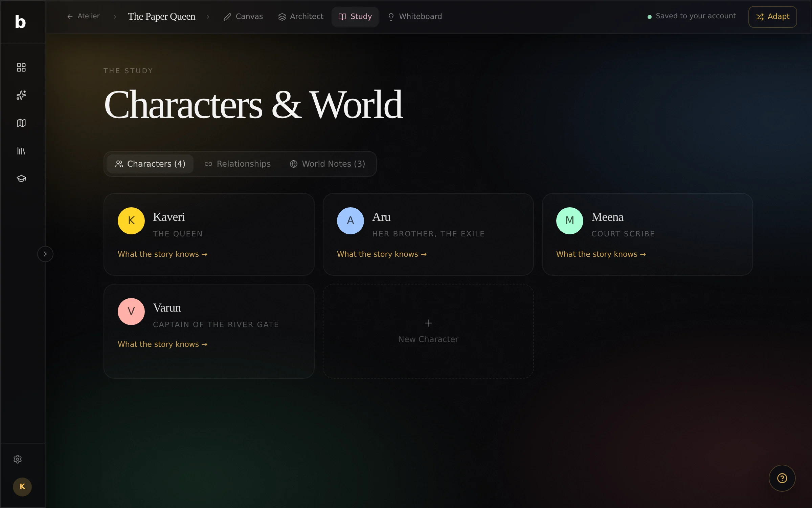Open the Relationships tab
Image resolution: width=812 pixels, height=508 pixels.
238,164
